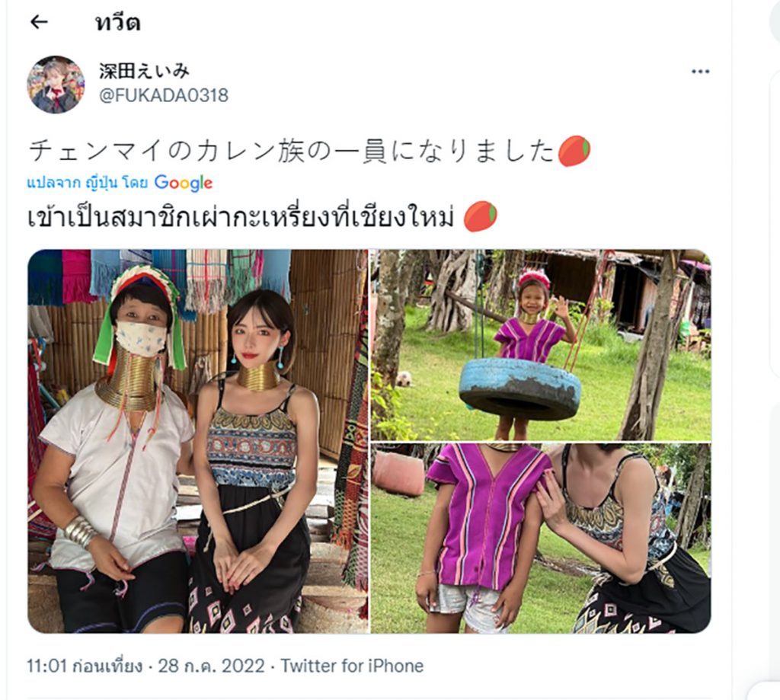The width and height of the screenshot is (780, 700).
Task: Open the purple striped shirt photo
Action: pyautogui.click(x=542, y=538)
